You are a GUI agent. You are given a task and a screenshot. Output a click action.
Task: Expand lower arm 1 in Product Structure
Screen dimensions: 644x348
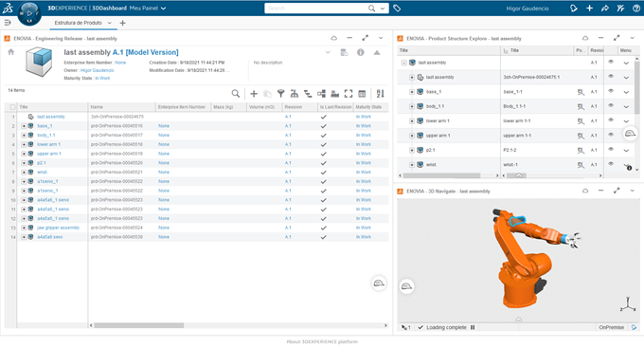click(x=412, y=121)
